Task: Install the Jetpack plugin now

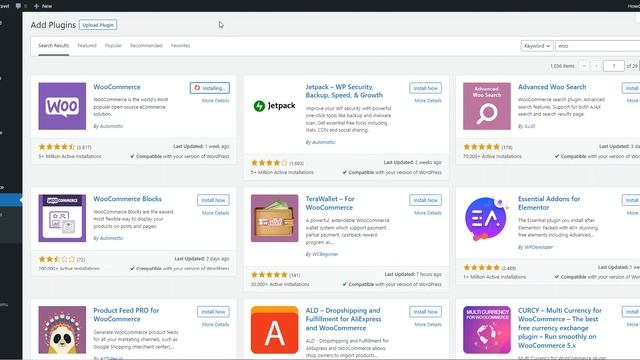Action: (x=425, y=88)
